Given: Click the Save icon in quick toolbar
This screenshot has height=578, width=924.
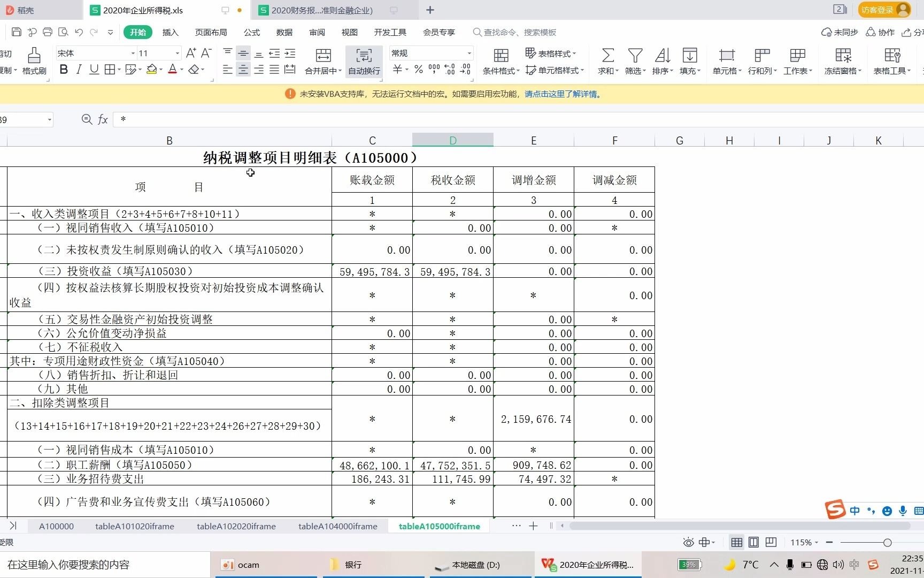Looking at the screenshot, I should click(x=16, y=32).
